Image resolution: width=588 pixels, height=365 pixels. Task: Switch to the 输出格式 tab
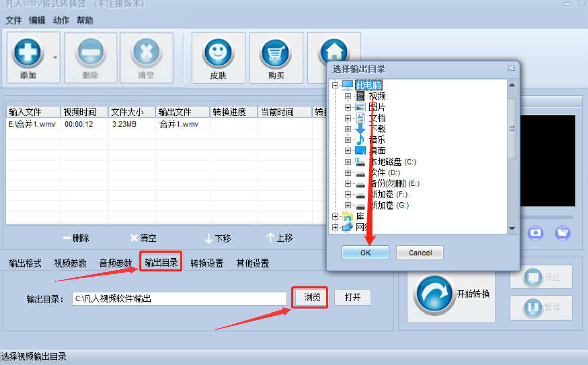pos(25,264)
